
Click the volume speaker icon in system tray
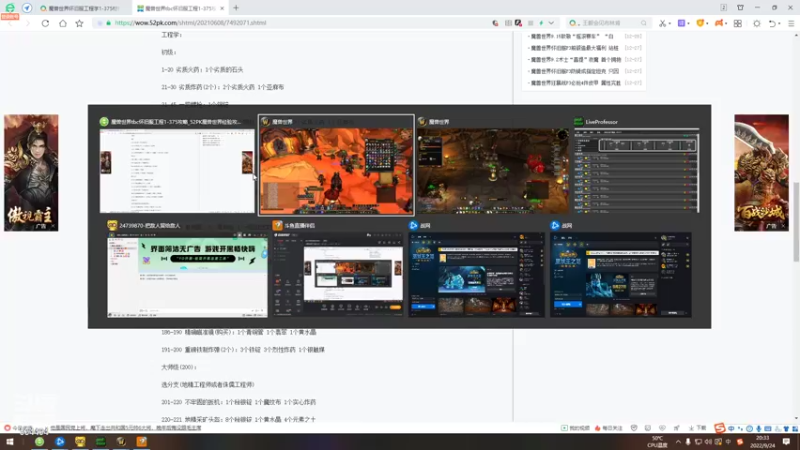pos(708,442)
